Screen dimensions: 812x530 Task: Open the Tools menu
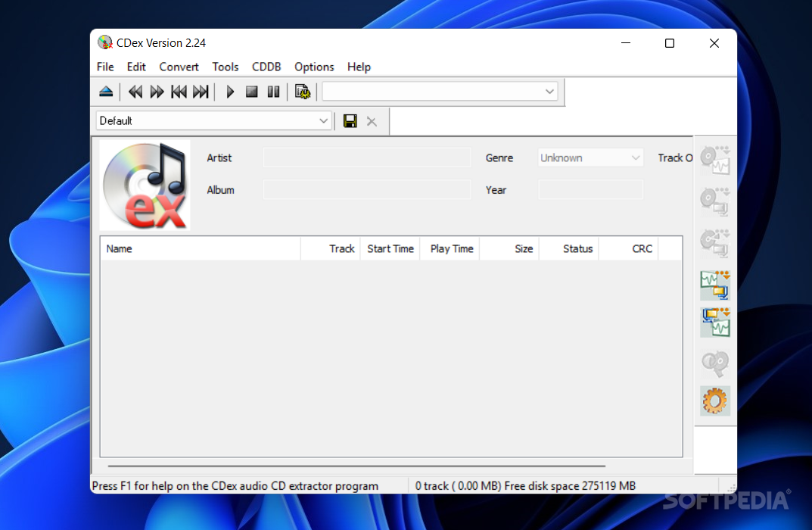226,67
